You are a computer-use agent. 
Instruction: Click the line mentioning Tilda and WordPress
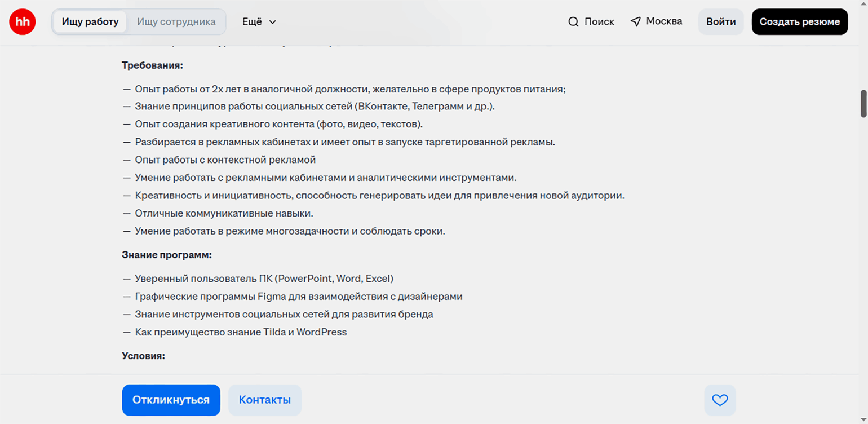(241, 332)
